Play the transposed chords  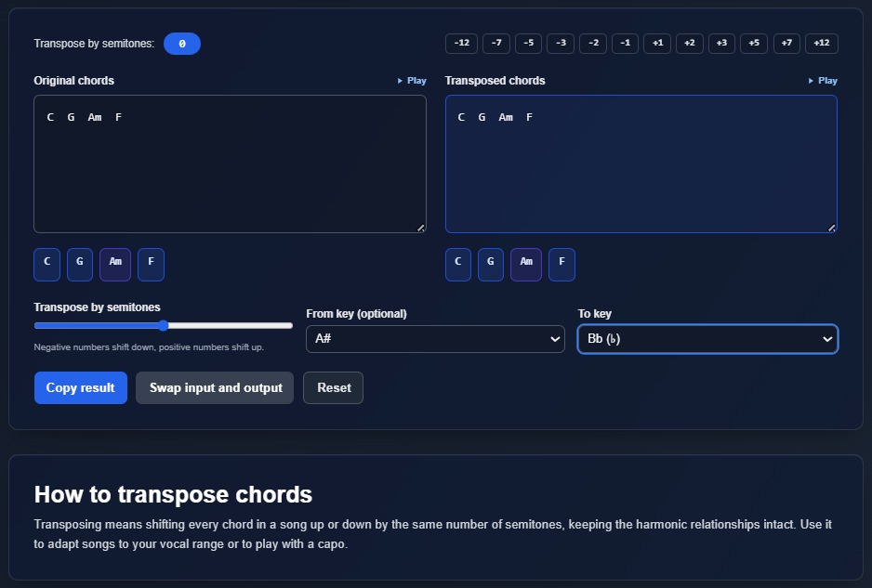[x=822, y=81]
